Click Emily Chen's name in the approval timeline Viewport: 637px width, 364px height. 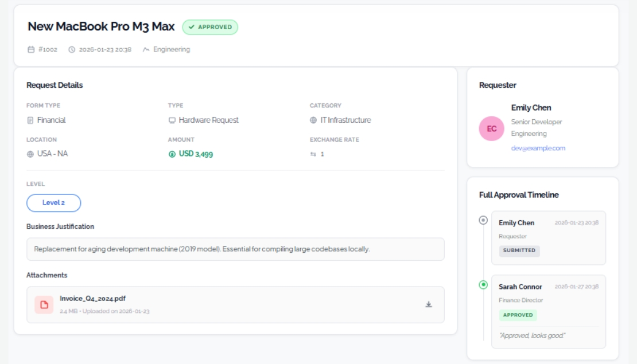(x=516, y=223)
